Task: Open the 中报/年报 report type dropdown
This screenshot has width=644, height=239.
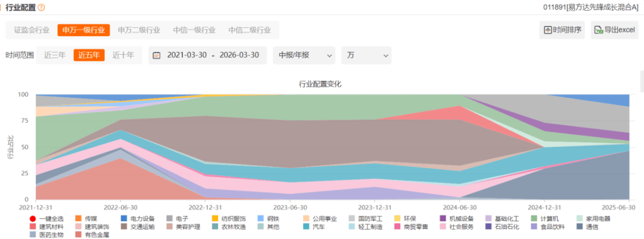Action: pyautogui.click(x=304, y=55)
